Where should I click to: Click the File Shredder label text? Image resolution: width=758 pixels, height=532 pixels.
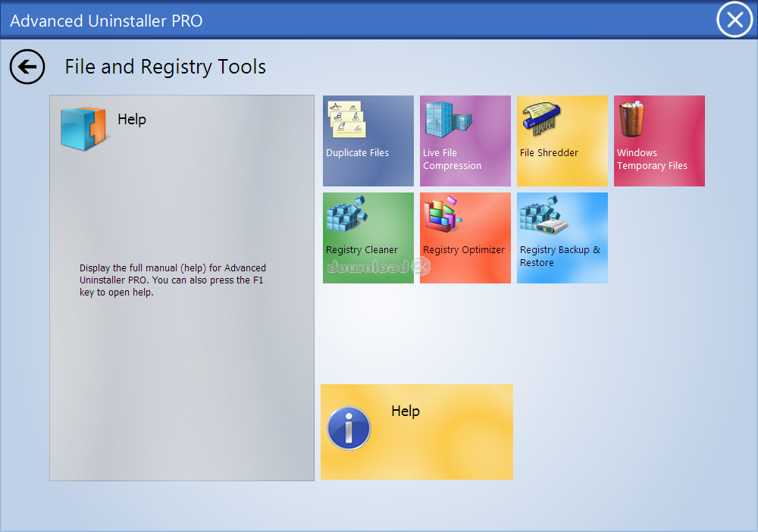click(549, 152)
